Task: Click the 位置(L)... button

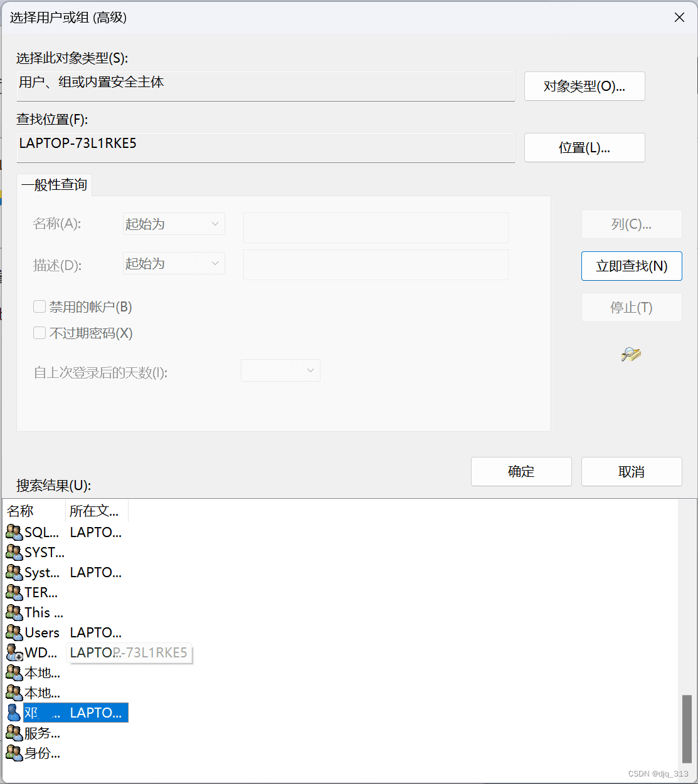Action: click(584, 148)
